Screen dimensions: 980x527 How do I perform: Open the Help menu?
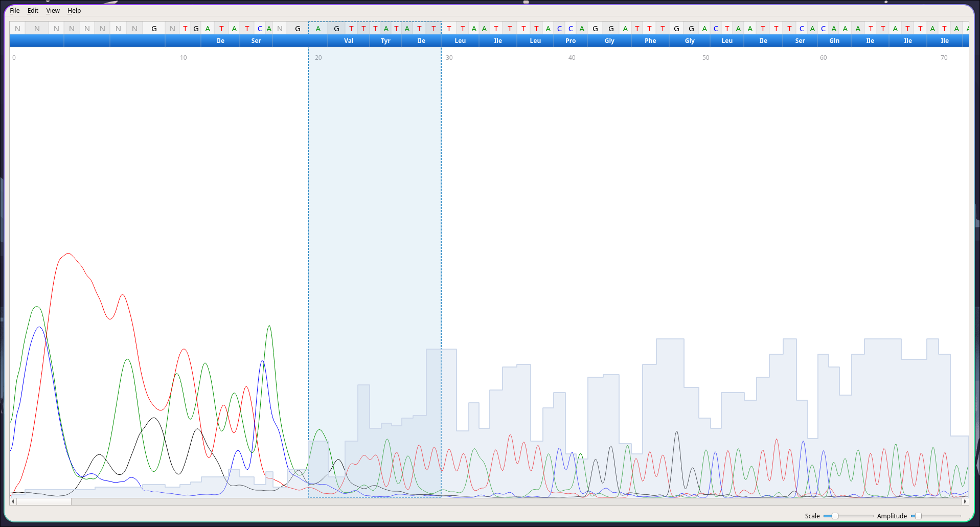(x=74, y=11)
